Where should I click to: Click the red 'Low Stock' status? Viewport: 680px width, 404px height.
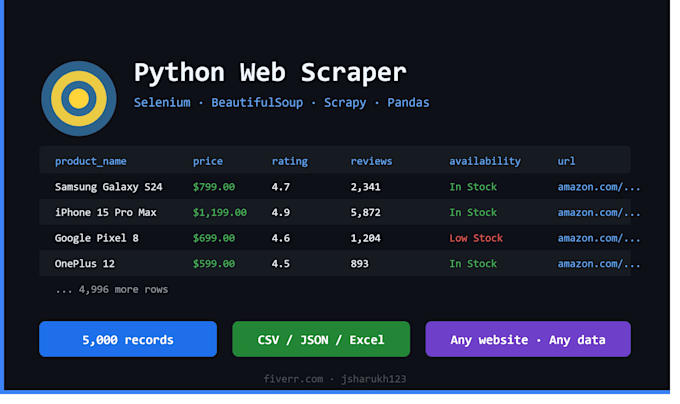pos(476,238)
